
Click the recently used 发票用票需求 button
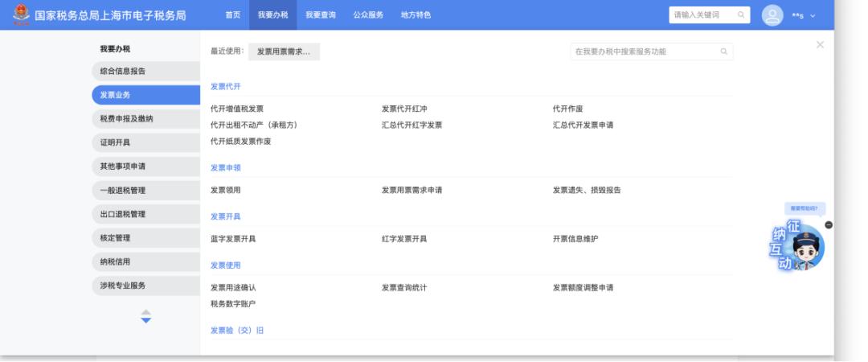(x=284, y=51)
